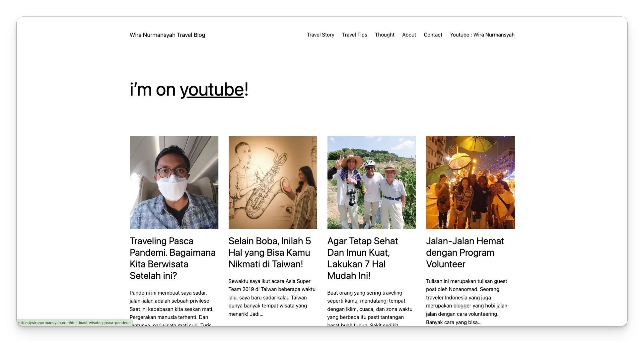Open the Wira Nurmansyah Travel Blog home link
This screenshot has height=343, width=644.
pos(167,35)
